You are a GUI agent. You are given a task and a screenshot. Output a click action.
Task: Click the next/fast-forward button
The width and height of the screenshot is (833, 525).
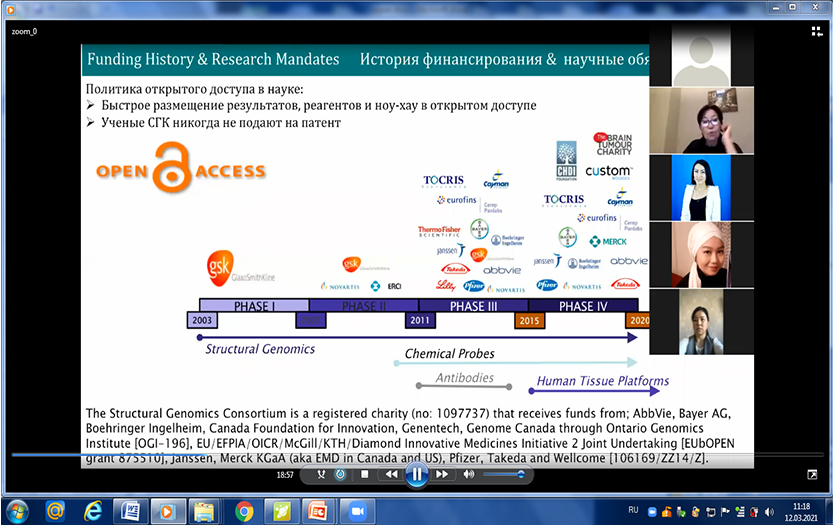[441, 474]
